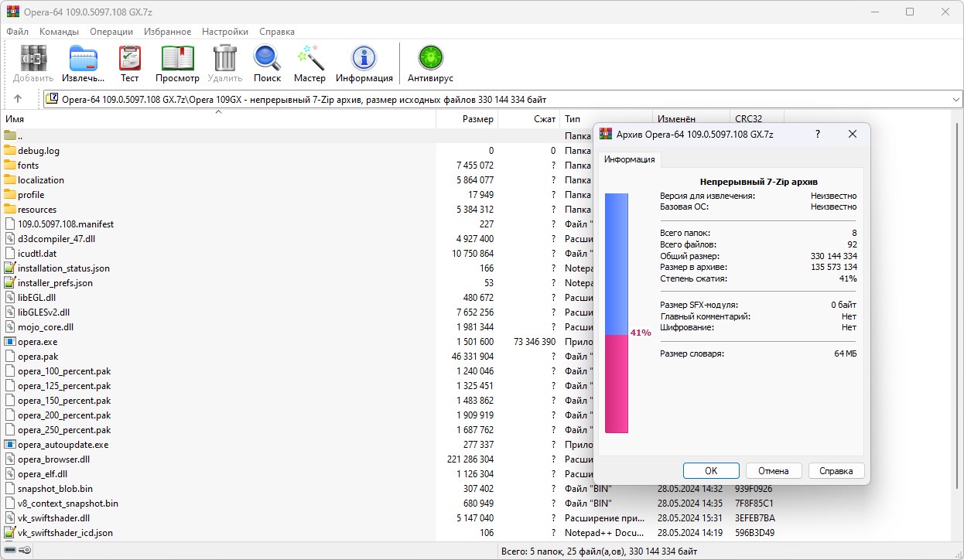
Task: Show archive Информация from the toolbar
Action: [x=364, y=59]
